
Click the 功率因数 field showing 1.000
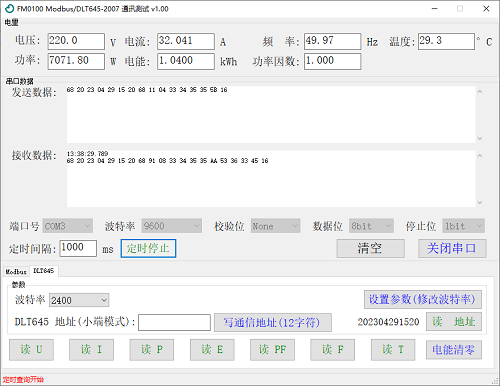pyautogui.click(x=332, y=61)
